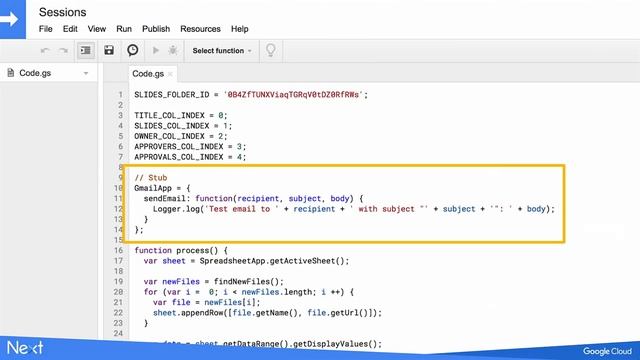Expand the Code.gs sidebar dropdown arrow

tap(86, 73)
